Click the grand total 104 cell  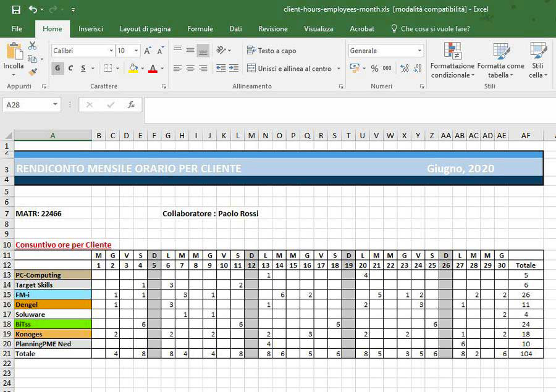coord(526,353)
